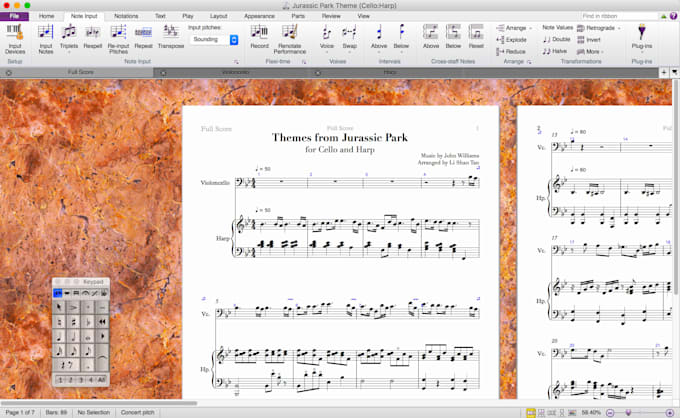Open Arrange group dialog launcher
680x418 pixels.
(x=529, y=62)
